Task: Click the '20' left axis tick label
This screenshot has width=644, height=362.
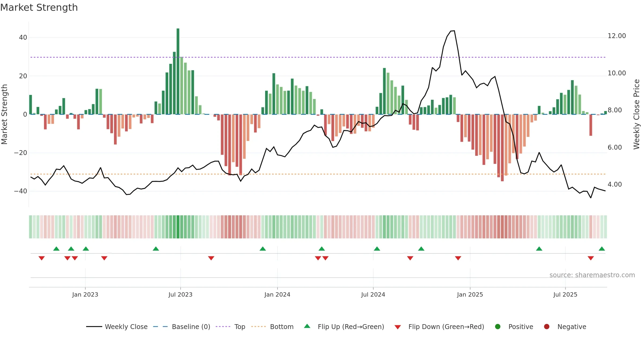Action: click(x=23, y=76)
